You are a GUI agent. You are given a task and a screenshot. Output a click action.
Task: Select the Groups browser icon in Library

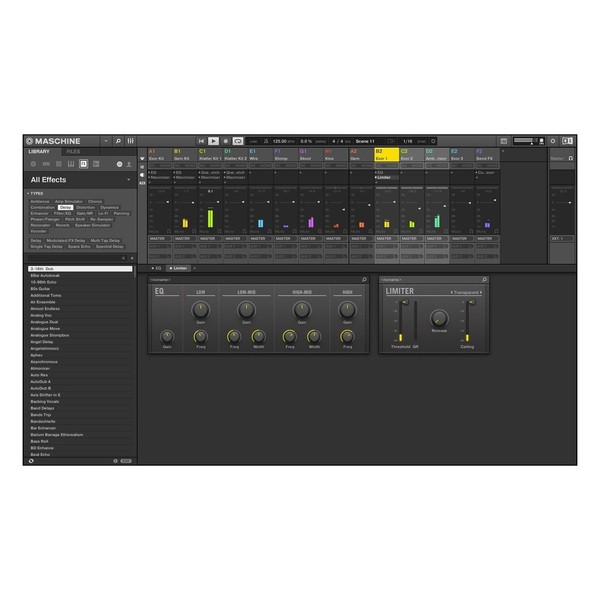(x=46, y=164)
